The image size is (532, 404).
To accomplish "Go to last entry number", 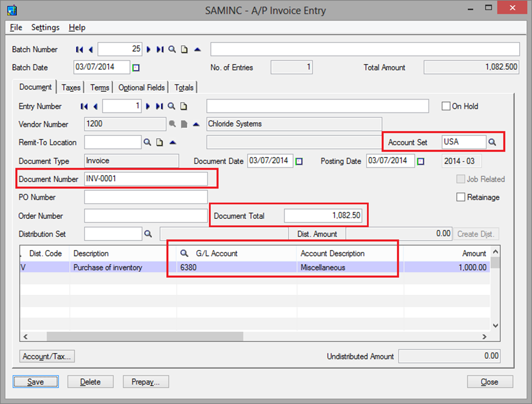I will 159,107.
